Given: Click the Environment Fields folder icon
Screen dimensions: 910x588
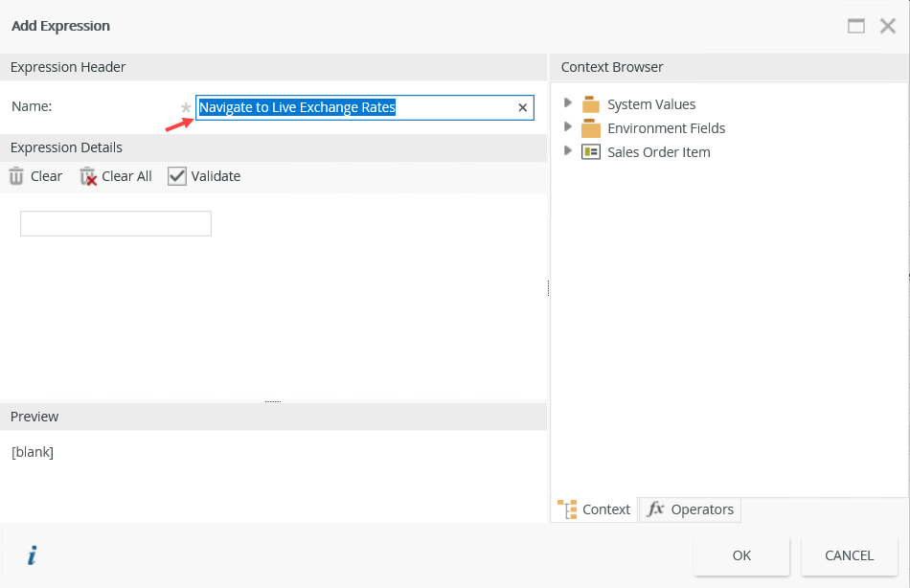Looking at the screenshot, I should (591, 128).
